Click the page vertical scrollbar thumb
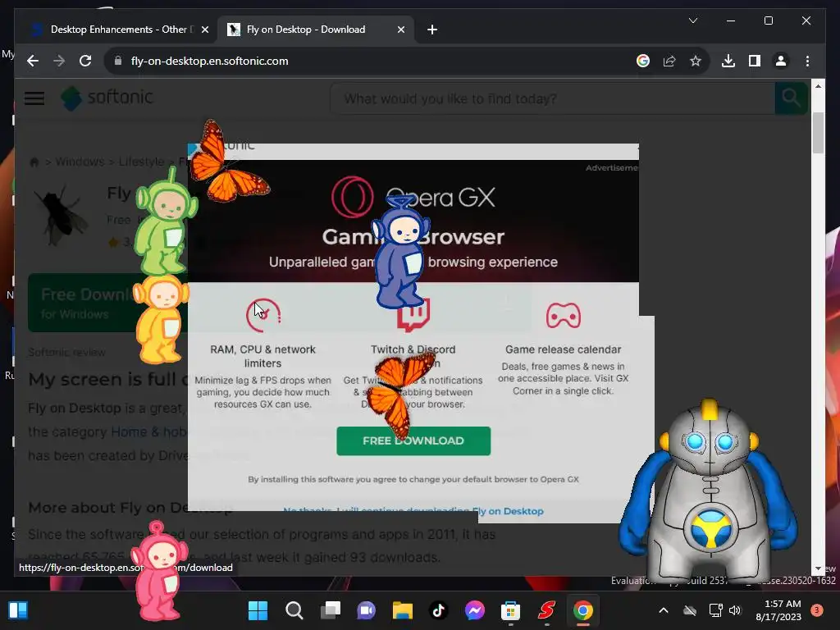The image size is (840, 630). 818,132
